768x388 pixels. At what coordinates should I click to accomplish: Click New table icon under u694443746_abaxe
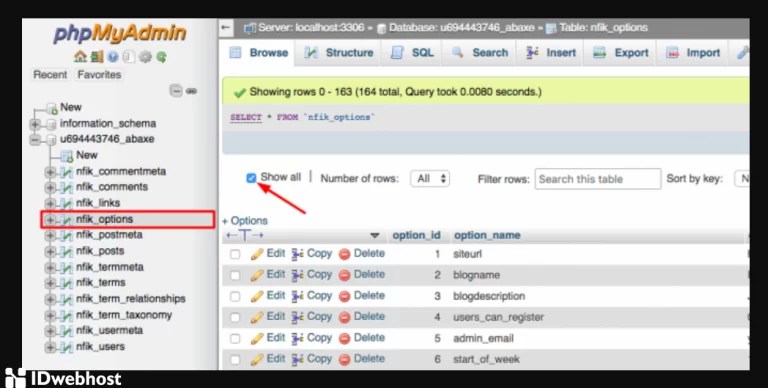(x=67, y=156)
